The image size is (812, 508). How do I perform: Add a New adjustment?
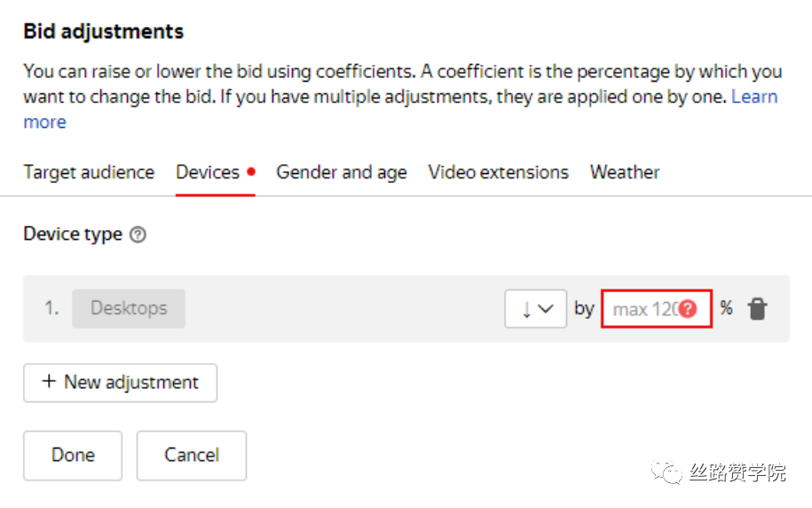[x=121, y=383]
